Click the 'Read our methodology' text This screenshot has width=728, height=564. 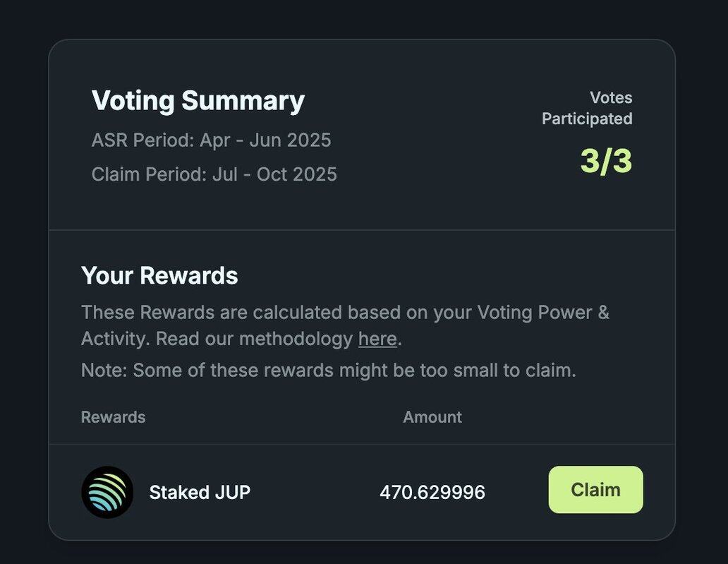point(254,339)
